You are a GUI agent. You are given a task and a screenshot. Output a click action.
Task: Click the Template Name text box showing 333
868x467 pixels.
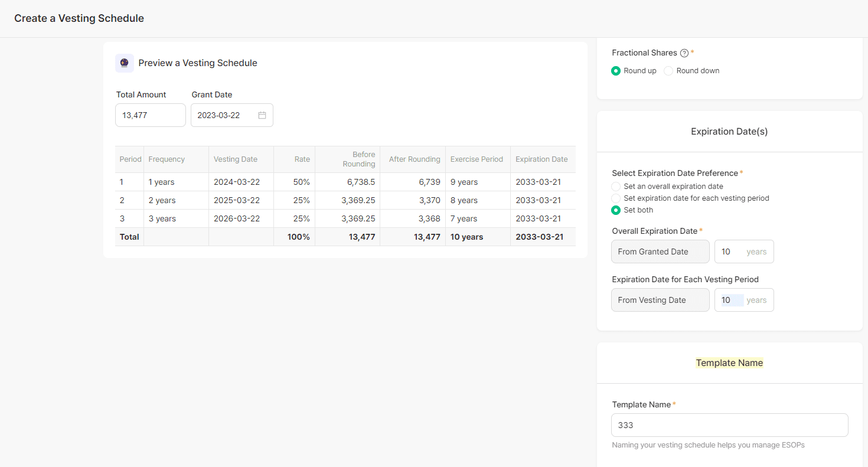(x=729, y=425)
